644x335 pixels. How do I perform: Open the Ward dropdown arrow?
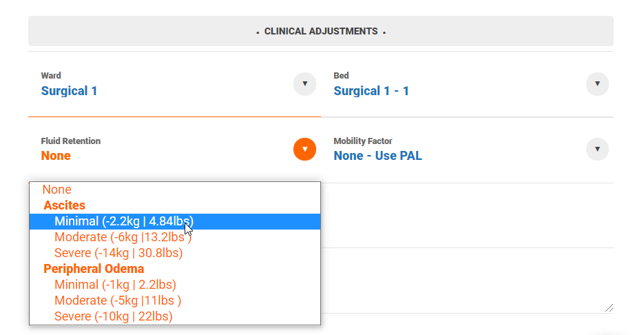click(304, 84)
